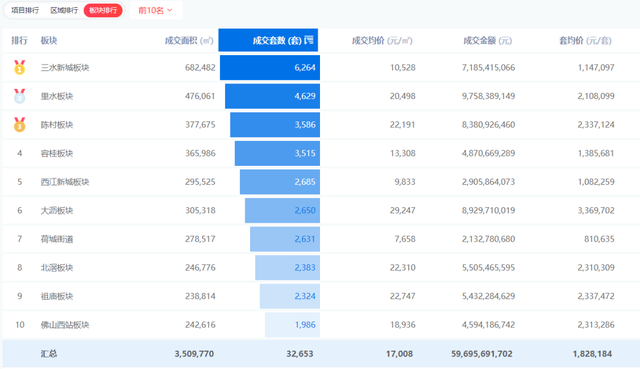Select the 荷城街道 row name
Image resolution: width=640 pixels, height=369 pixels.
57,239
